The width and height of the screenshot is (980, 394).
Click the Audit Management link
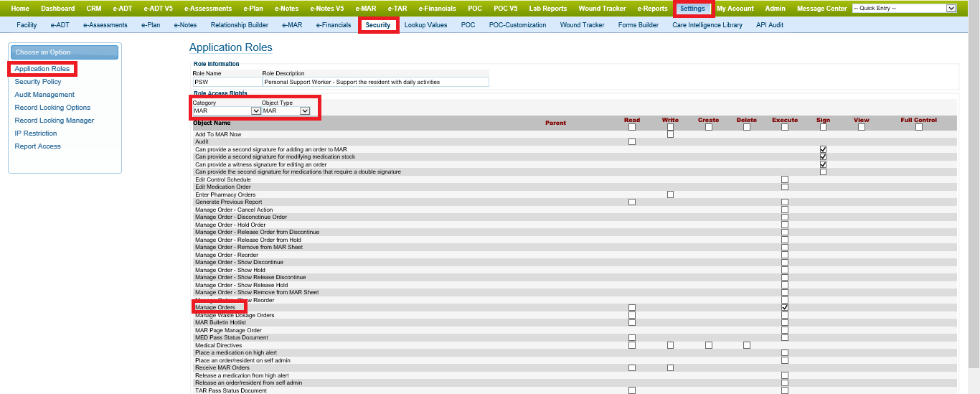(x=44, y=95)
